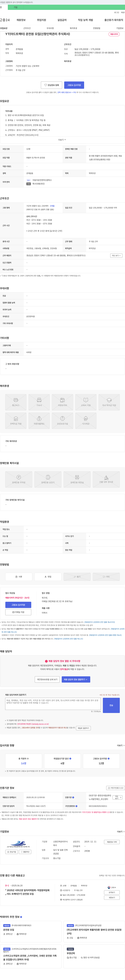Click the 로그인 link at top

tap(117, 13)
